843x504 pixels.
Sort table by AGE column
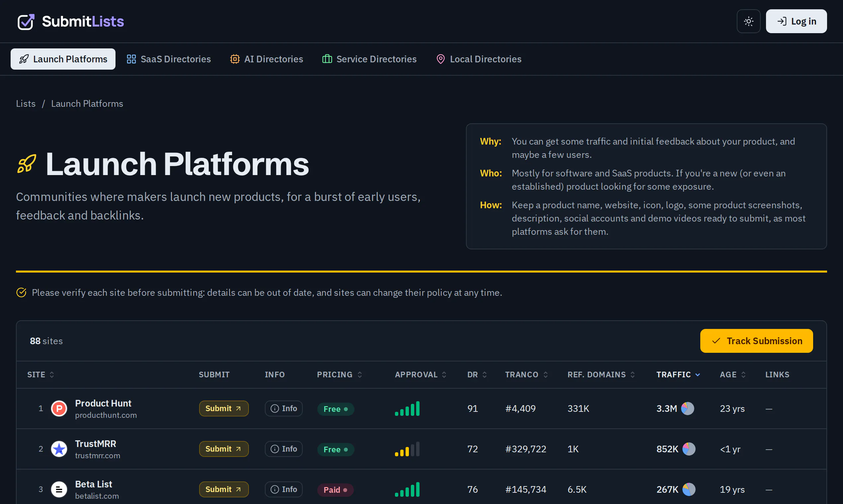click(x=732, y=375)
